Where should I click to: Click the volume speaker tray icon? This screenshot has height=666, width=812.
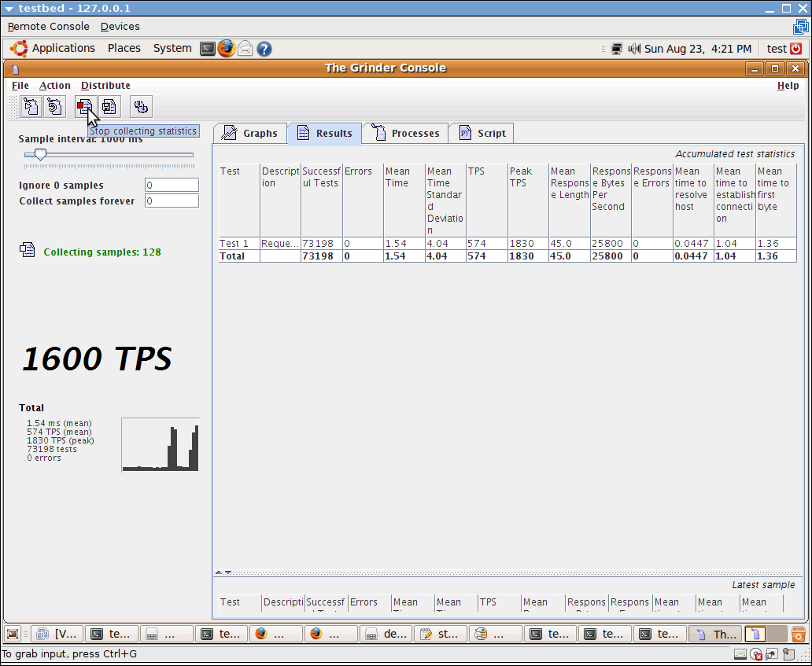[634, 49]
